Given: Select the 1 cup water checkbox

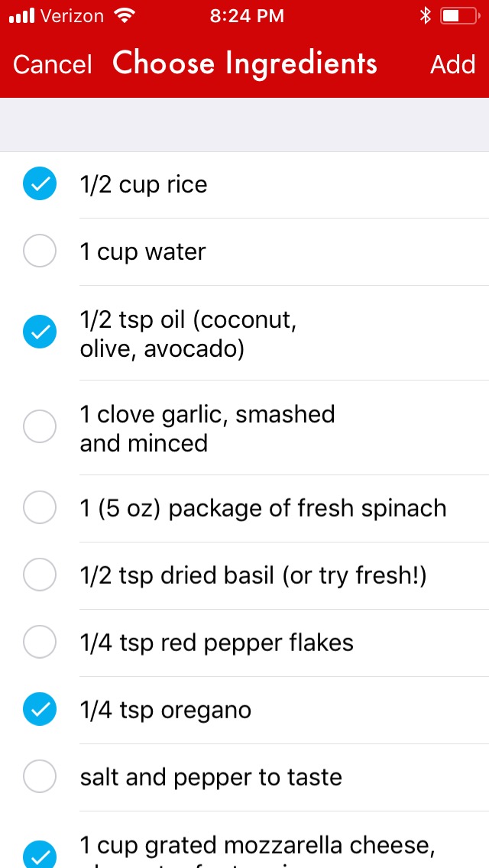Looking at the screenshot, I should coord(40,251).
